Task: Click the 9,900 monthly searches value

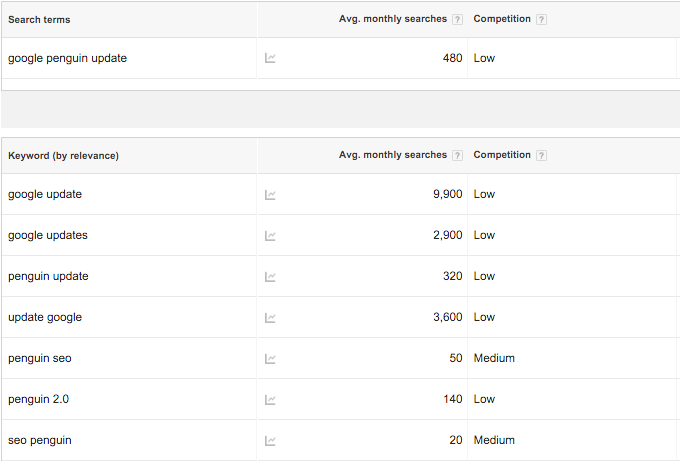Action: tap(448, 194)
